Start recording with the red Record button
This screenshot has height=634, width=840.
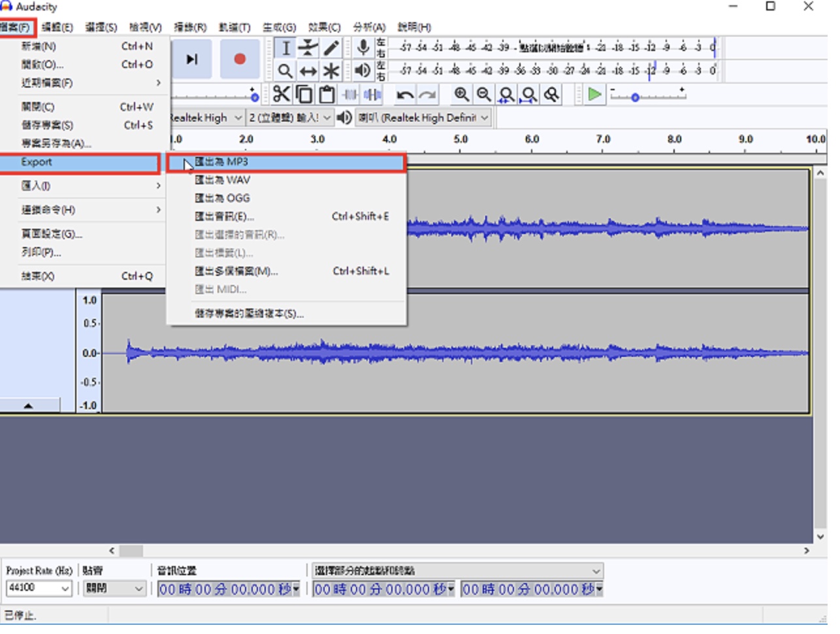pyautogui.click(x=240, y=59)
